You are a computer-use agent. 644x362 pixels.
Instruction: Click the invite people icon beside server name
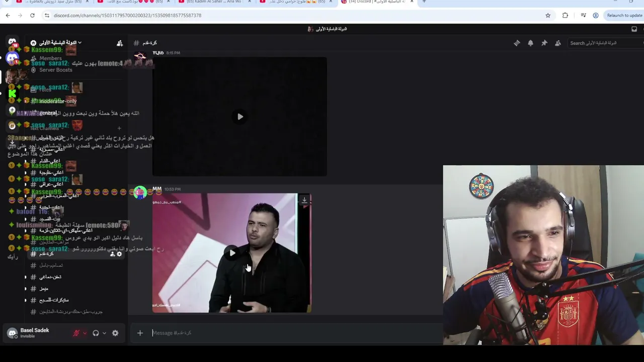pos(120,43)
